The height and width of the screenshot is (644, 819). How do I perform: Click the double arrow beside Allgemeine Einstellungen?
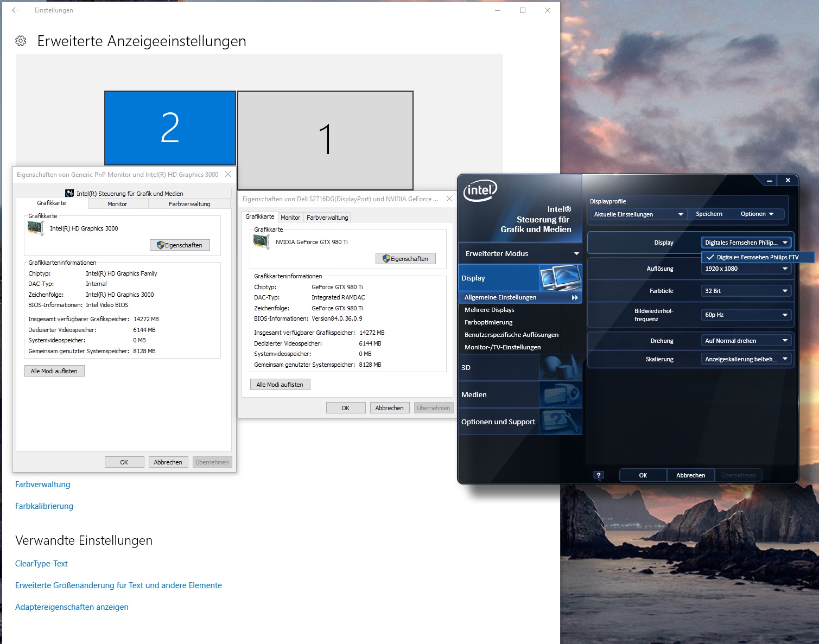tap(575, 297)
